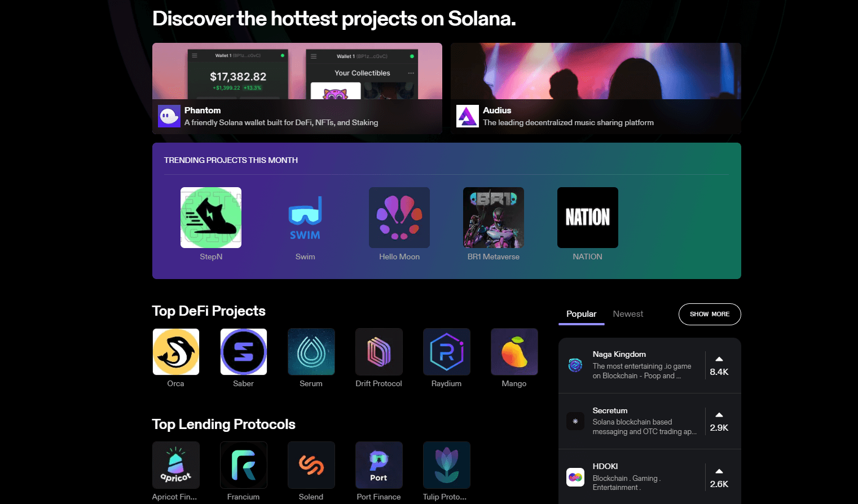This screenshot has width=858, height=504.
Task: Click the Top Lending Protocols heading
Action: click(x=223, y=425)
